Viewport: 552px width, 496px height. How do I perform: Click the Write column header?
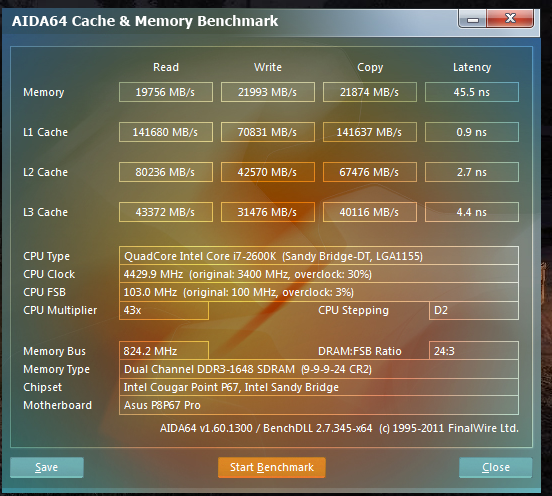(x=268, y=67)
